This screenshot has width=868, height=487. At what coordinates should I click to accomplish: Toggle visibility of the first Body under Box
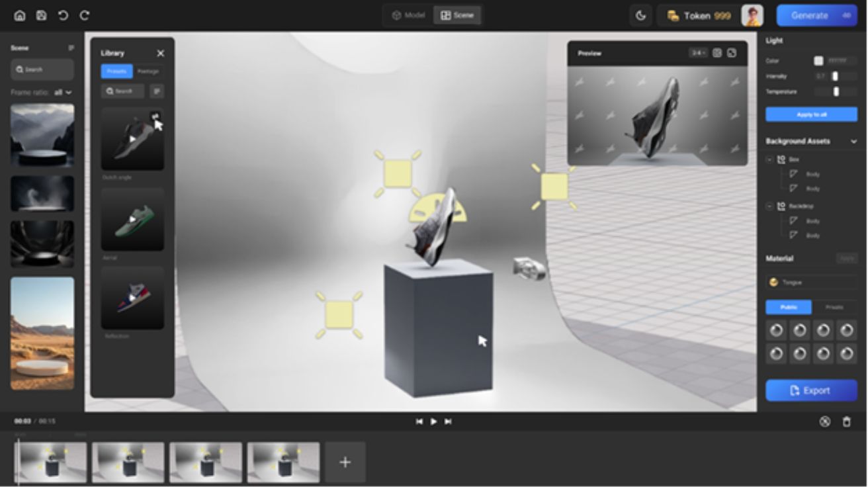793,174
